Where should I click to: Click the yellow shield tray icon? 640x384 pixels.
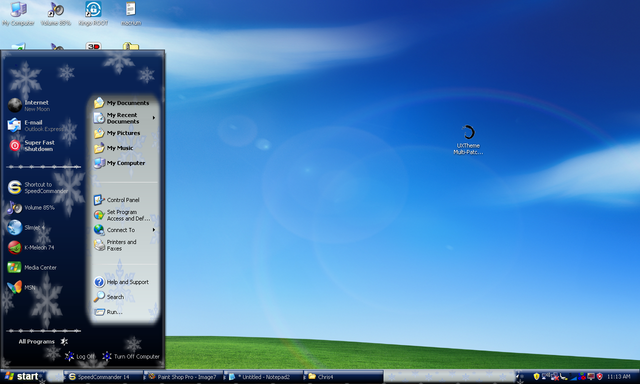coord(536,376)
